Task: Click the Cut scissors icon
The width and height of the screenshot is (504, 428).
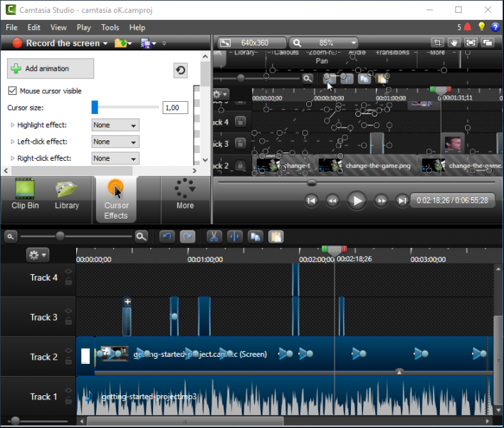Action: pos(214,237)
